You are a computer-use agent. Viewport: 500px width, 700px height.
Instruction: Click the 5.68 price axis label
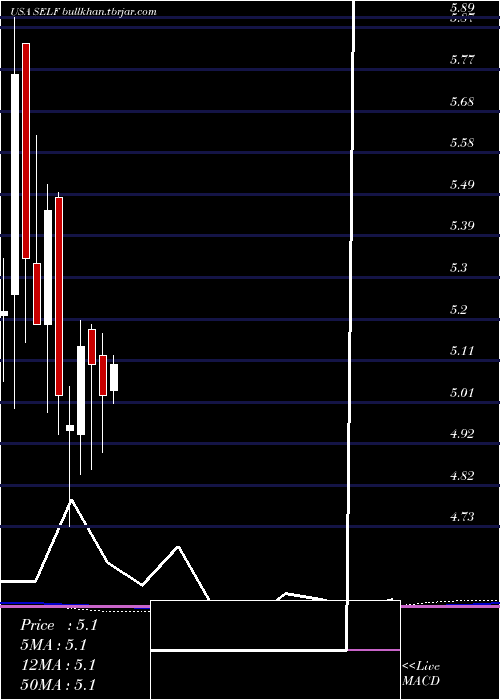[x=462, y=101]
